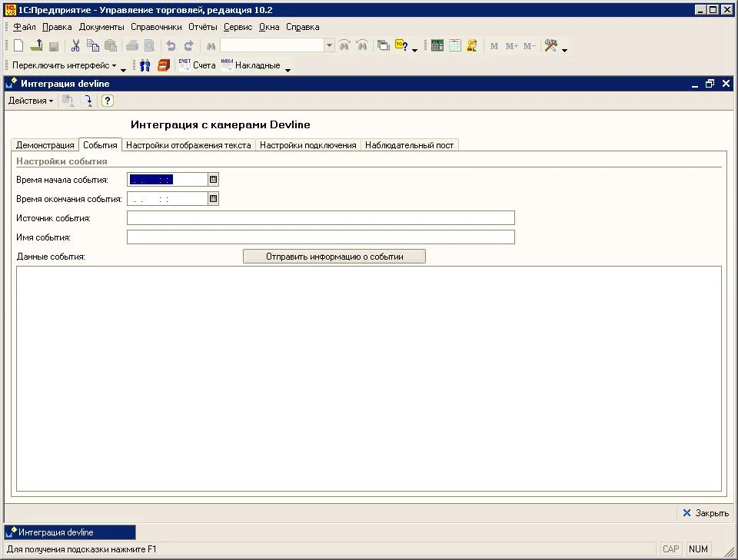Click the yellow question mark help icon
Viewport: 738px width, 560px height.
(x=402, y=46)
